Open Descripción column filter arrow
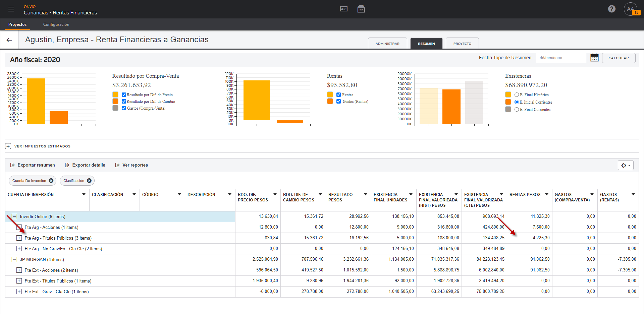 tap(230, 194)
